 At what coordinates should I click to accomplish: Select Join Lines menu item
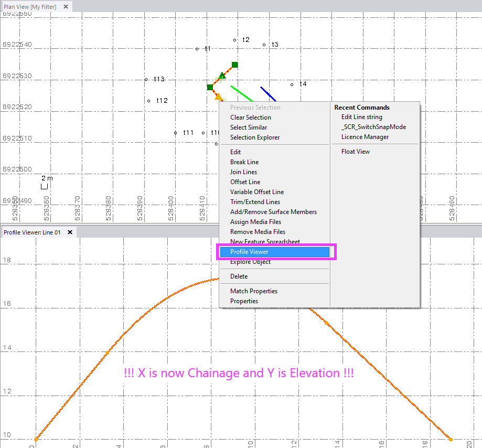click(x=243, y=172)
